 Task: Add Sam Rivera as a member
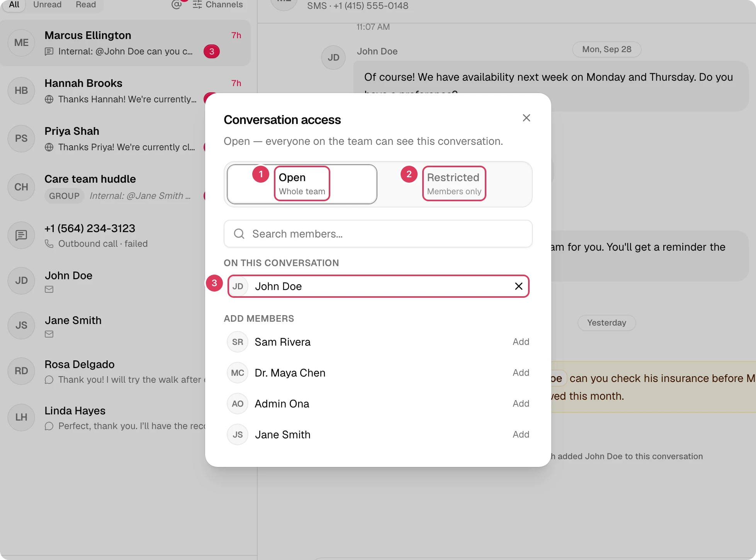[521, 342]
